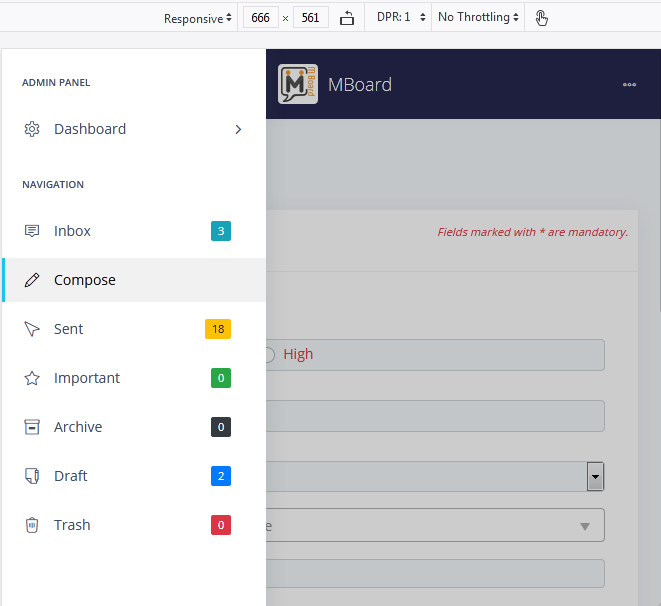Open the Responsive device dropdown
661x606 pixels.
pyautogui.click(x=198, y=18)
